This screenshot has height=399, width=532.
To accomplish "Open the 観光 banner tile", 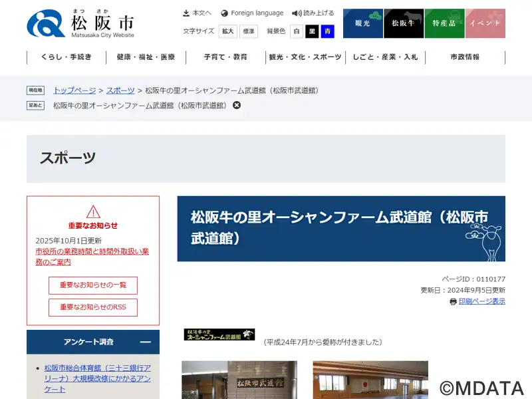I will (x=362, y=23).
